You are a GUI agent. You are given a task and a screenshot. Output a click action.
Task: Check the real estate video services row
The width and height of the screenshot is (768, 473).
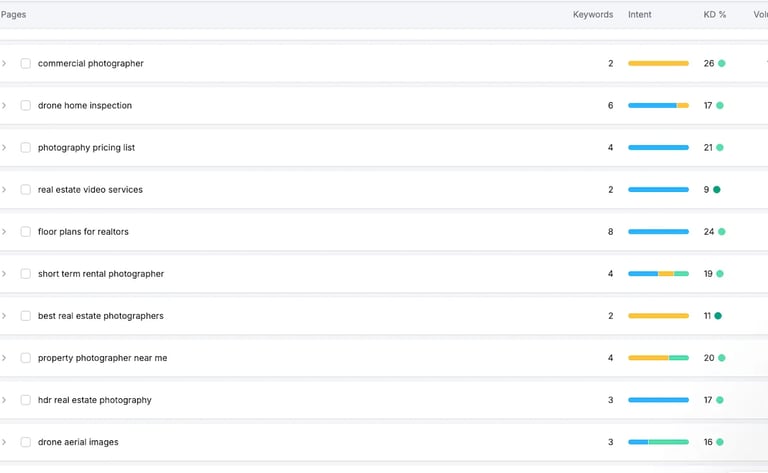pos(25,189)
